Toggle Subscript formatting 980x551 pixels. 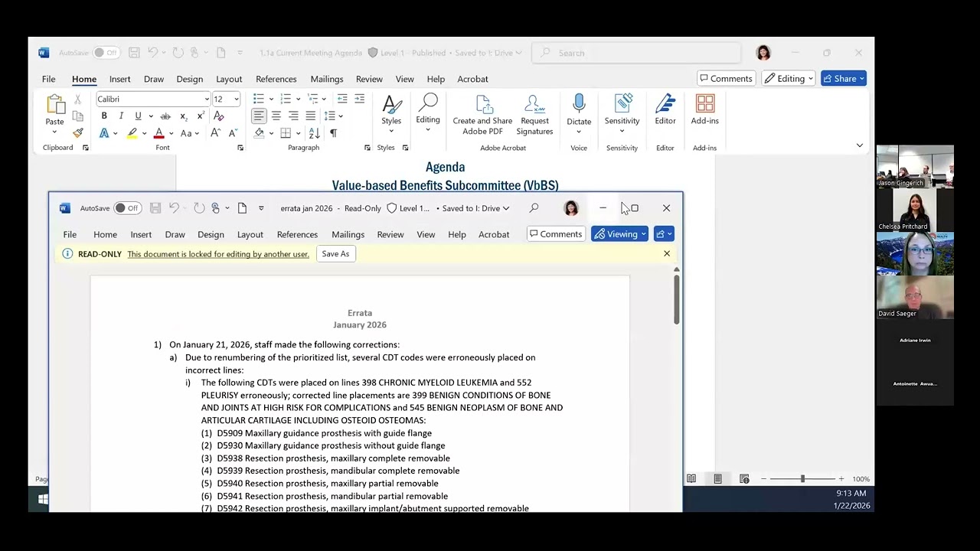pos(183,116)
